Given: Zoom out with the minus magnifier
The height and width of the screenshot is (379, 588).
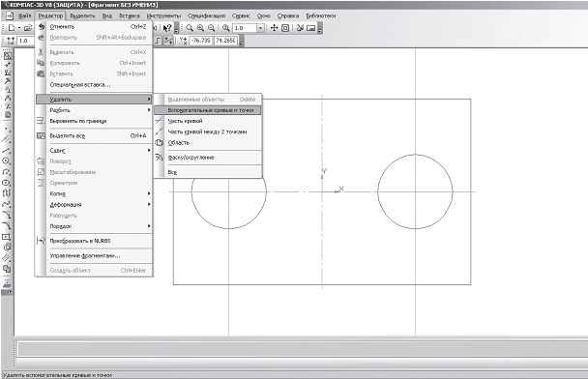Looking at the screenshot, I should click(212, 28).
